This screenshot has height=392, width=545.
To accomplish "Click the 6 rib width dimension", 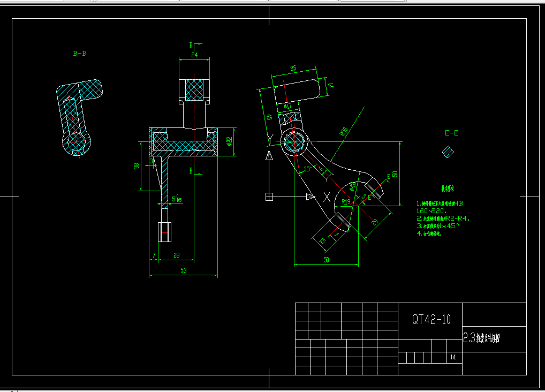I will (322, 169).
